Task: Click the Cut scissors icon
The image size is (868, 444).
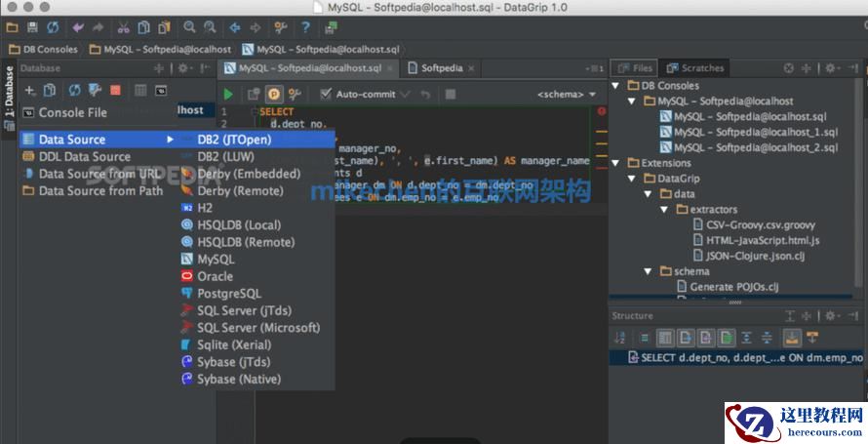Action: click(124, 27)
